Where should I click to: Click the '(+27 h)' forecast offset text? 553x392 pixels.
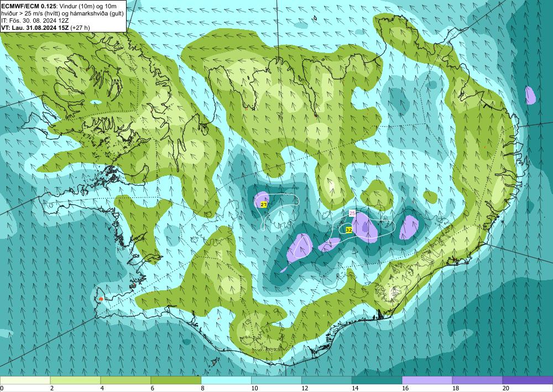point(80,28)
